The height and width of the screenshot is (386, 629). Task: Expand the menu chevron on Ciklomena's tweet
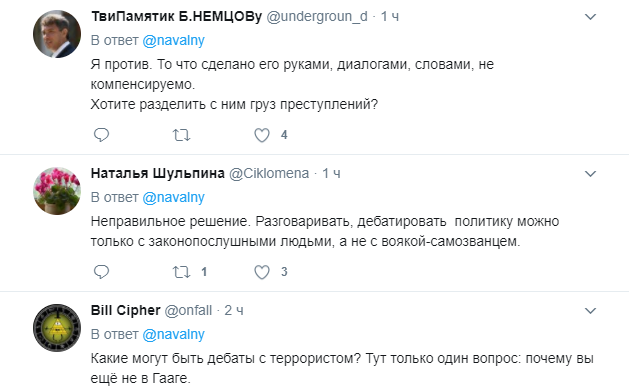point(590,174)
